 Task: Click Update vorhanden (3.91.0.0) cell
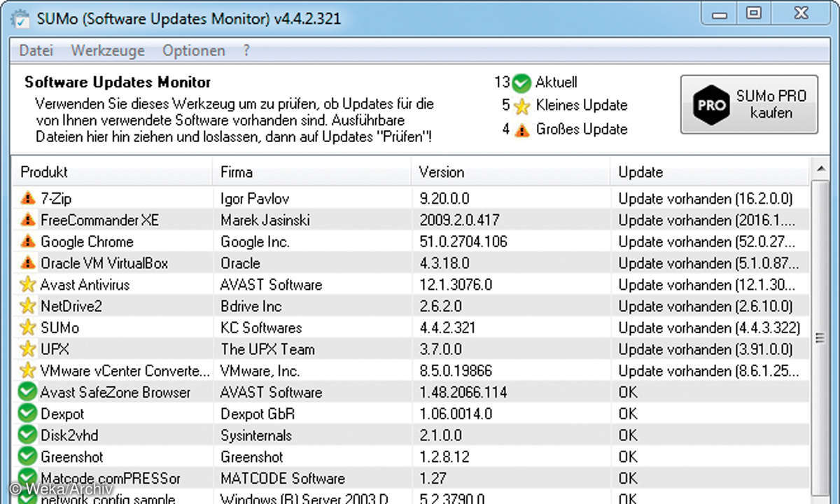click(706, 349)
